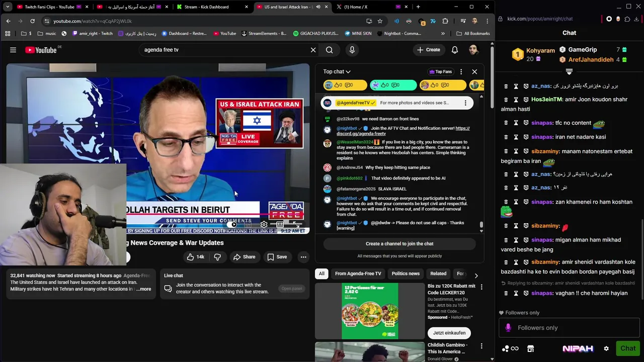Expand the Top chat dropdown
The image size is (644, 362).
(337, 71)
